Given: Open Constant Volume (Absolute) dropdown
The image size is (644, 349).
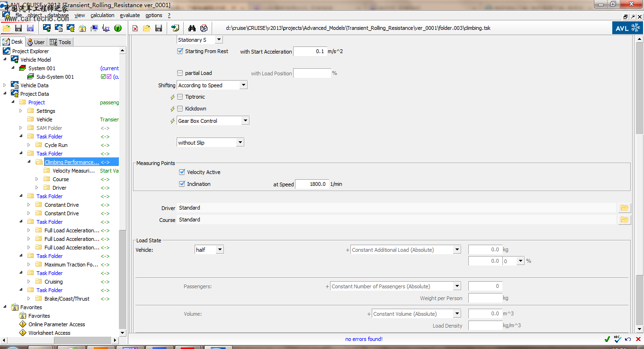Looking at the screenshot, I should coord(457,313).
